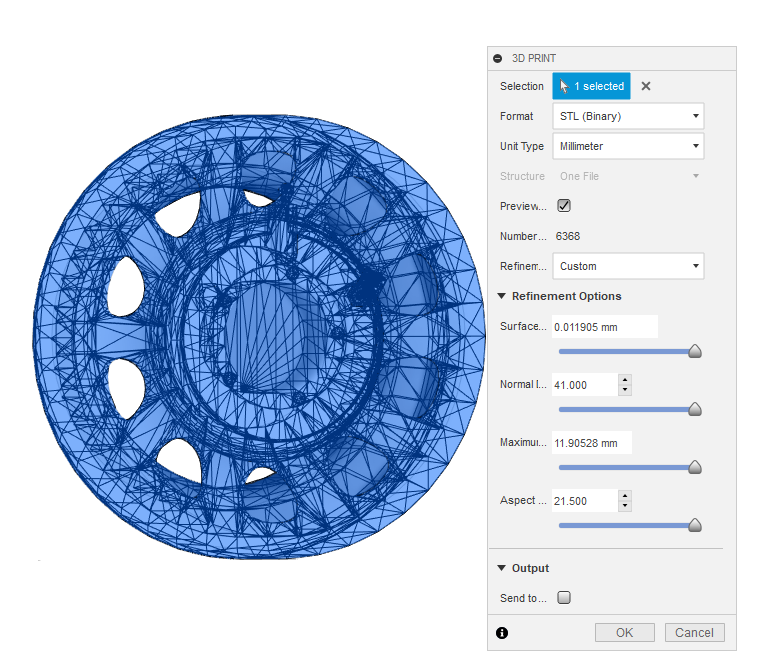Toggle the Preview Mesh checkbox
The height and width of the screenshot is (667, 764).
(x=564, y=206)
